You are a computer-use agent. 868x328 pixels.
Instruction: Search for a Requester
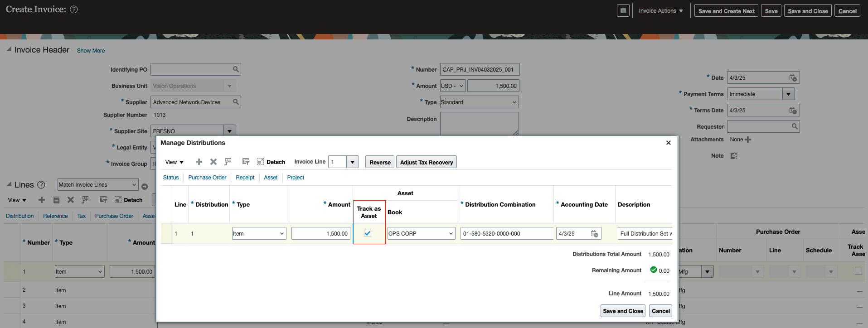coord(795,126)
